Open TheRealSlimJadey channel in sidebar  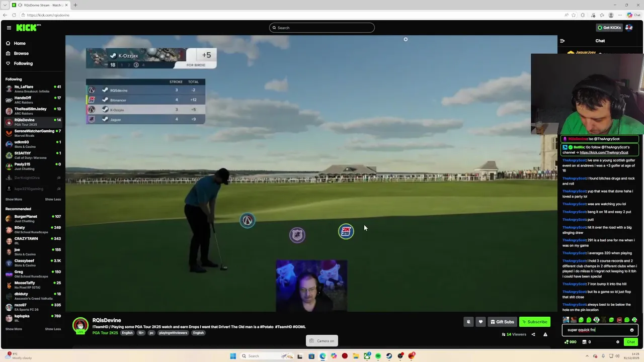33,111
